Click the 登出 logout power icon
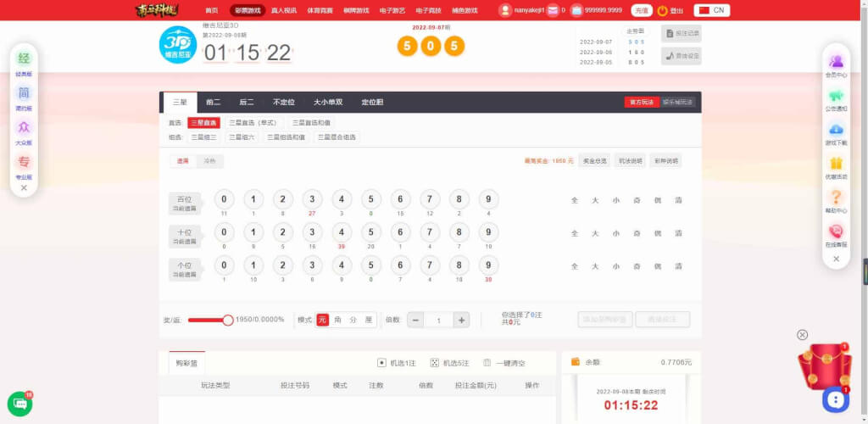Viewport: 868px width, 424px height. (x=662, y=10)
